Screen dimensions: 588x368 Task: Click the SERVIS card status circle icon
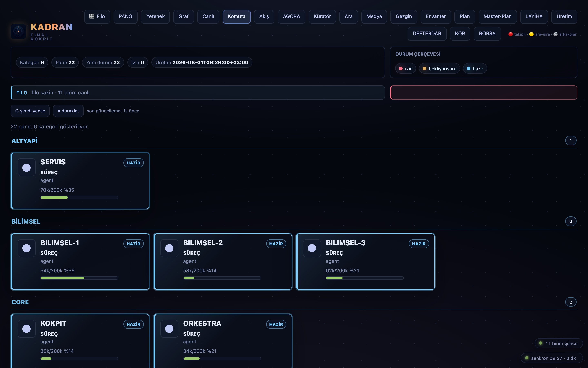pos(27,167)
